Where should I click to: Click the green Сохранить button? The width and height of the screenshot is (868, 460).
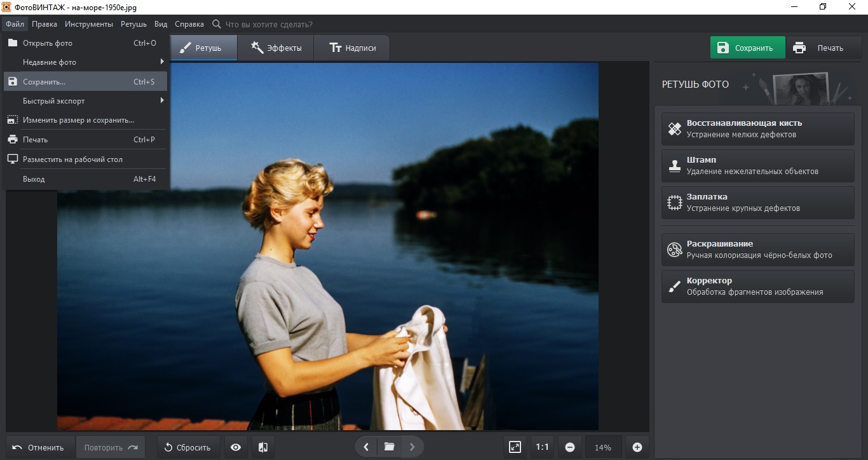click(747, 48)
